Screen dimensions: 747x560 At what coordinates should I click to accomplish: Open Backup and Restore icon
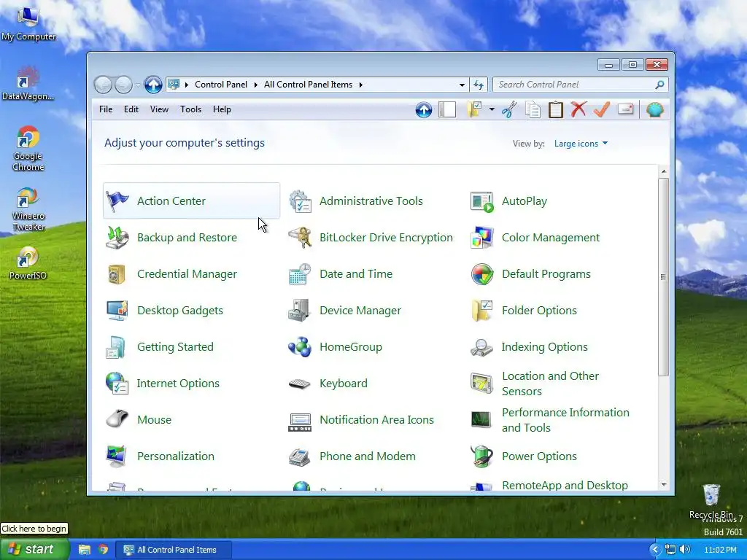pos(117,238)
